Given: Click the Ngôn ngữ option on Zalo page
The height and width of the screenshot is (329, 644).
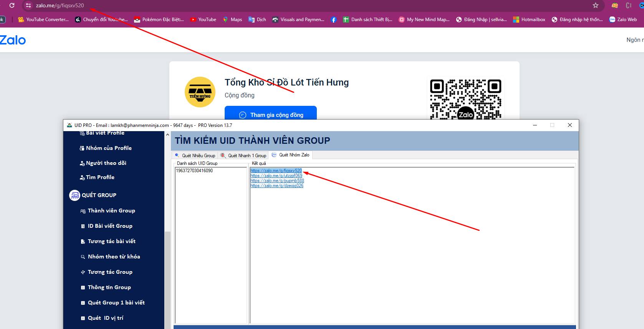Looking at the screenshot, I should (635, 40).
